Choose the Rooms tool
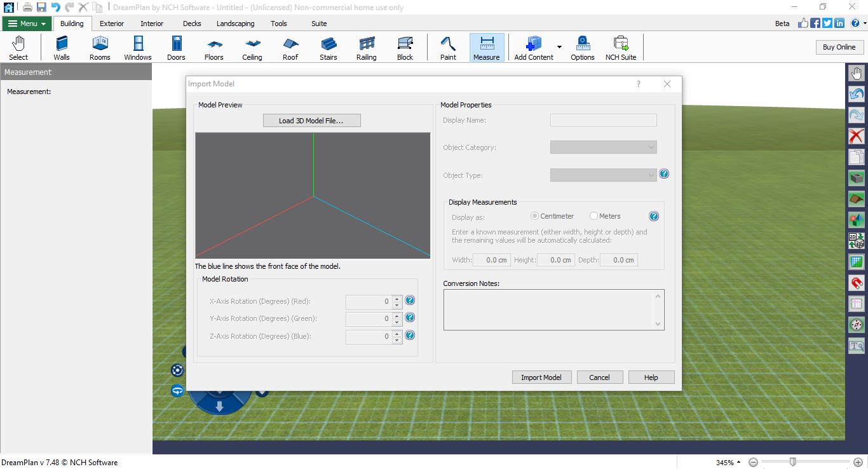This screenshot has width=868, height=469. [x=100, y=48]
